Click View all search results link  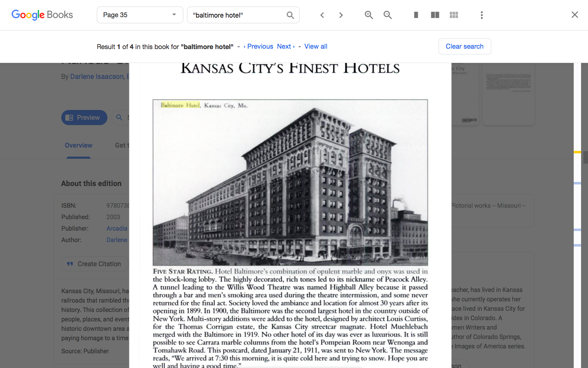[x=316, y=47]
